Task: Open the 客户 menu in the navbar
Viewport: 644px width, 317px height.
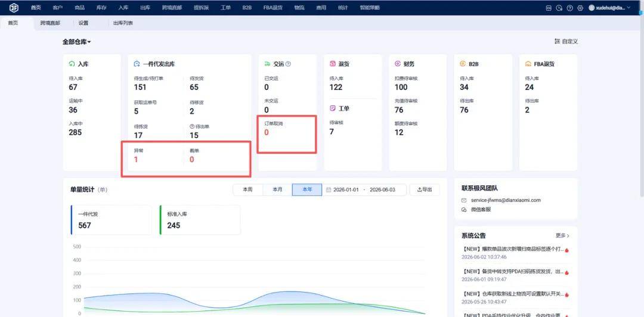Action: [58, 8]
